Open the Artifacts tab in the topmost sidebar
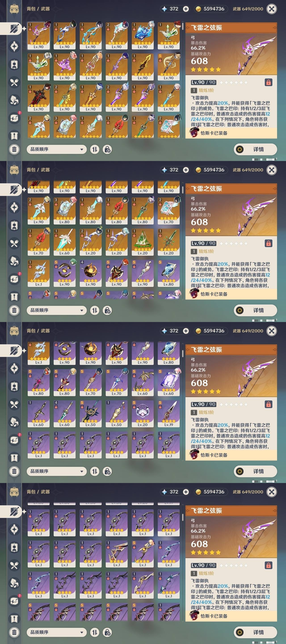This screenshot has height=644, width=286. tap(14, 47)
